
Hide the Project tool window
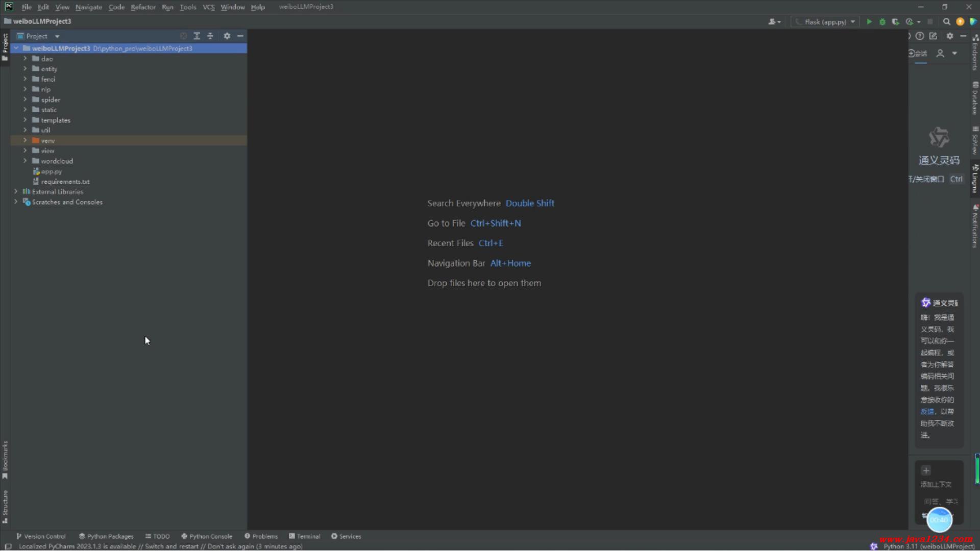(x=240, y=36)
